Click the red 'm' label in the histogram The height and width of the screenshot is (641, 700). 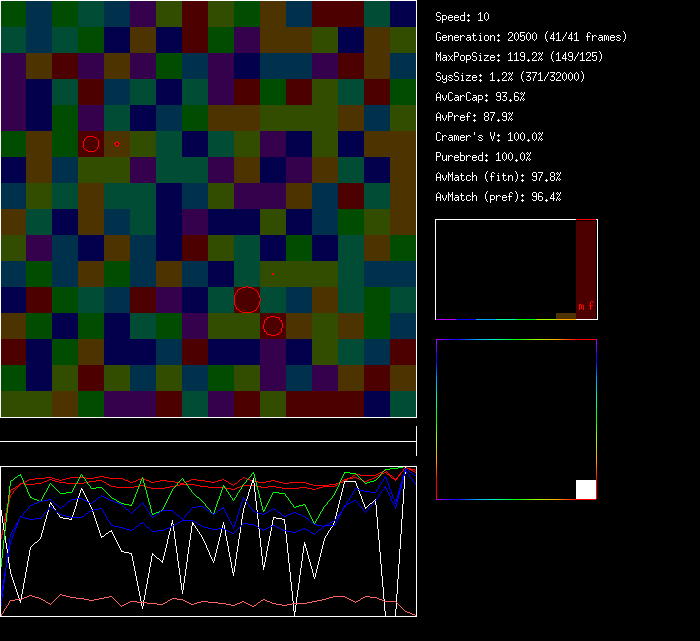(x=581, y=305)
